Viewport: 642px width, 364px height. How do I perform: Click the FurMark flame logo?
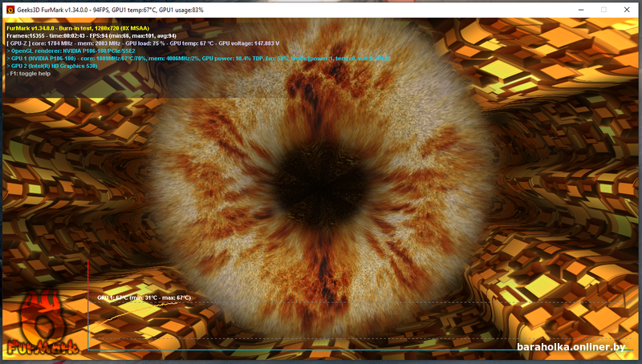pos(42,323)
